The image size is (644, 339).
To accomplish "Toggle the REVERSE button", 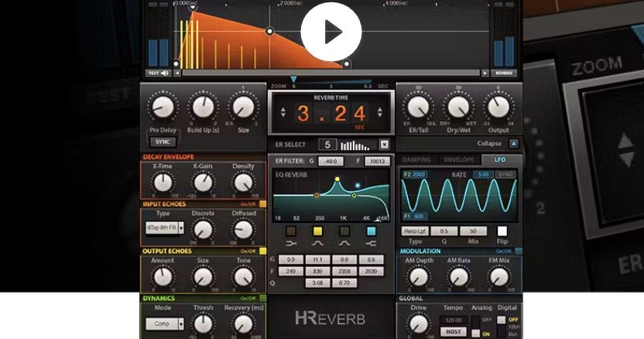I will tap(504, 74).
